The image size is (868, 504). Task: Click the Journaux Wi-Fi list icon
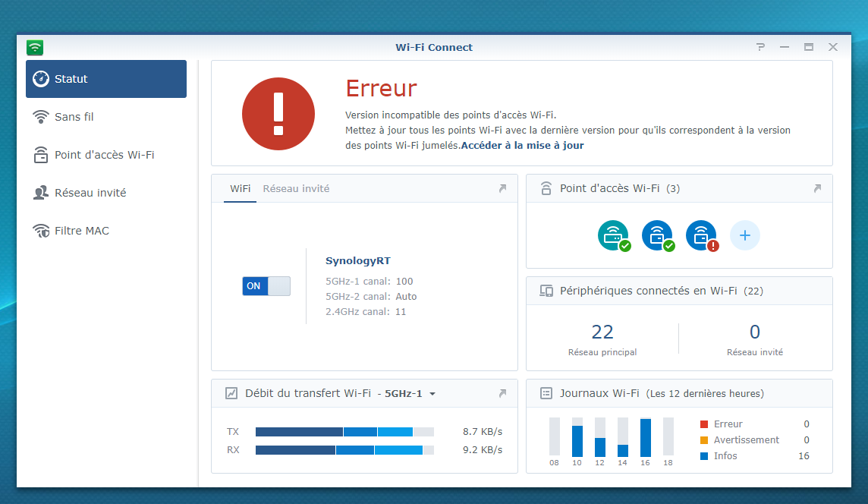[x=546, y=393]
